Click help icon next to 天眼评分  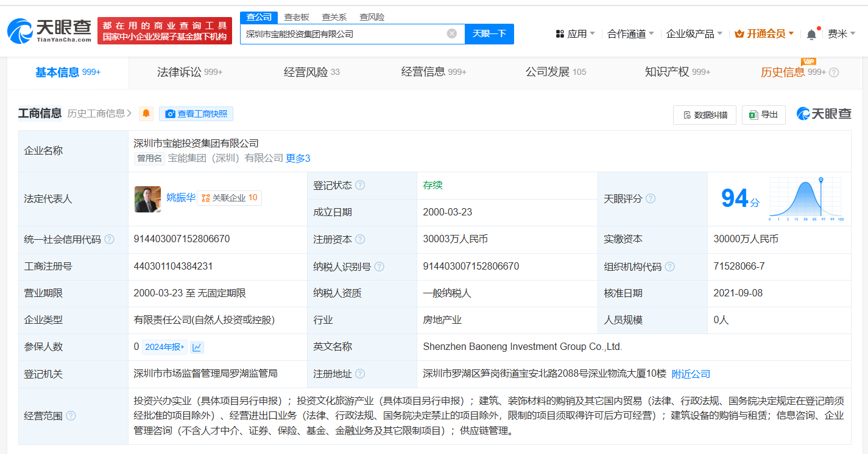[x=651, y=199]
